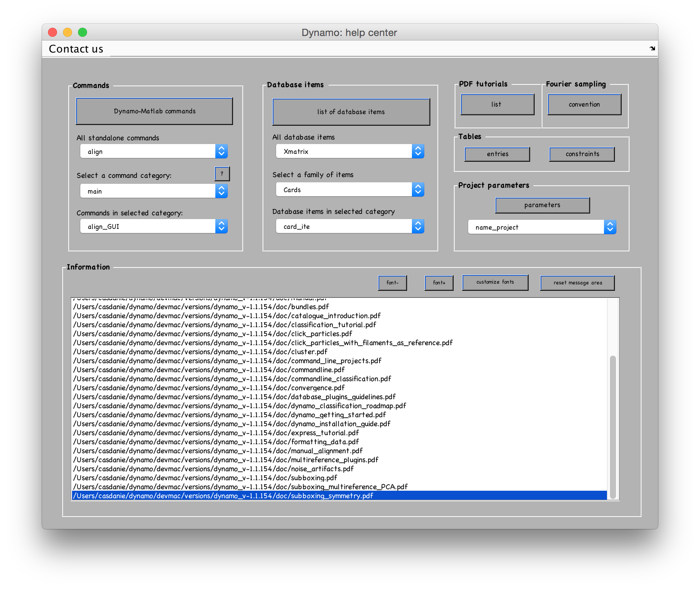Viewport: 700px width, 589px height.
Task: Minimize window with yellow button
Action: (x=68, y=33)
